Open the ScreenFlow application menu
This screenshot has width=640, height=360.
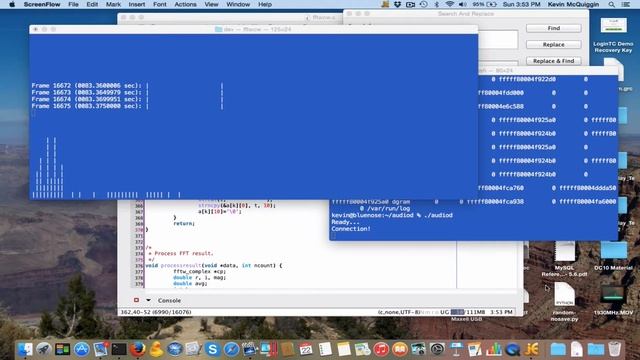42,4
